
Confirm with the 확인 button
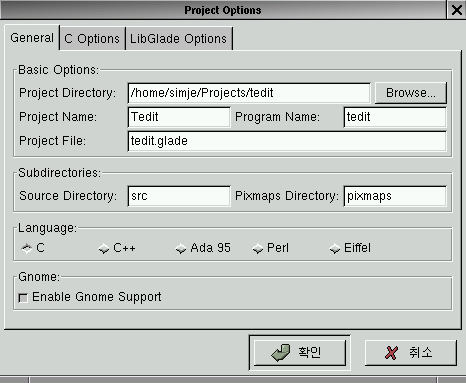300,353
